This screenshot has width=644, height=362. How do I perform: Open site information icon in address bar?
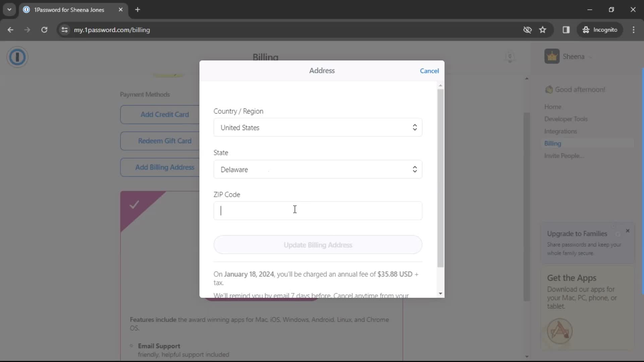pyautogui.click(x=64, y=30)
